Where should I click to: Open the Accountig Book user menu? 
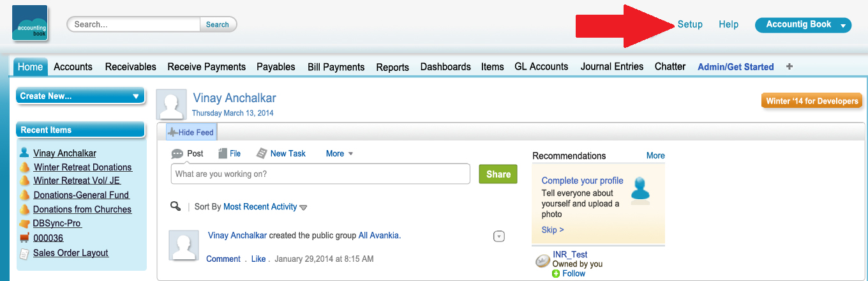click(803, 25)
